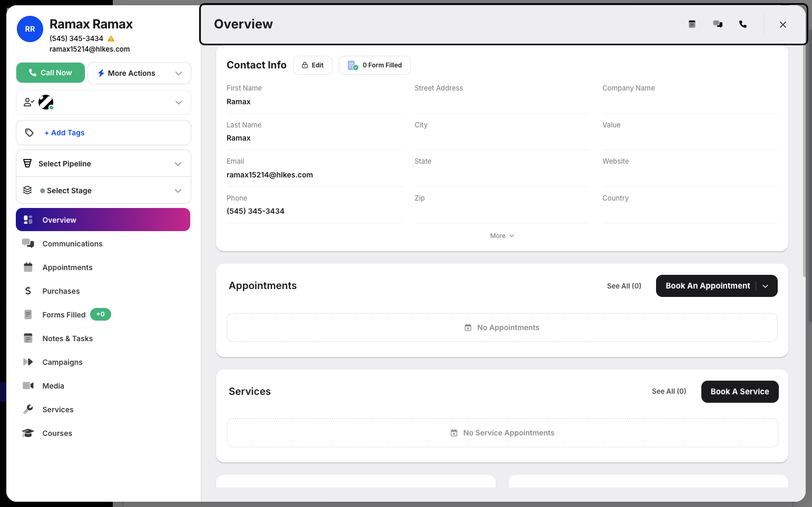Click Book A Service button

pos(740,392)
